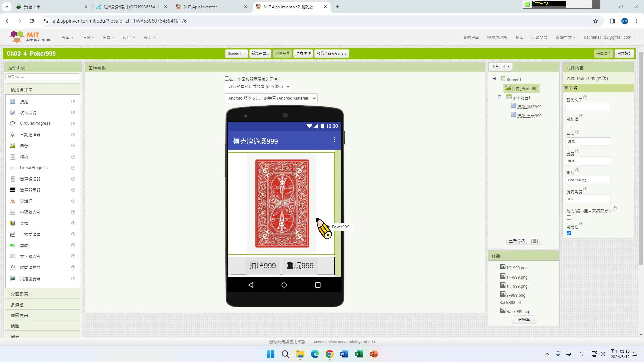Open the 連線 connect menu

[x=88, y=38]
